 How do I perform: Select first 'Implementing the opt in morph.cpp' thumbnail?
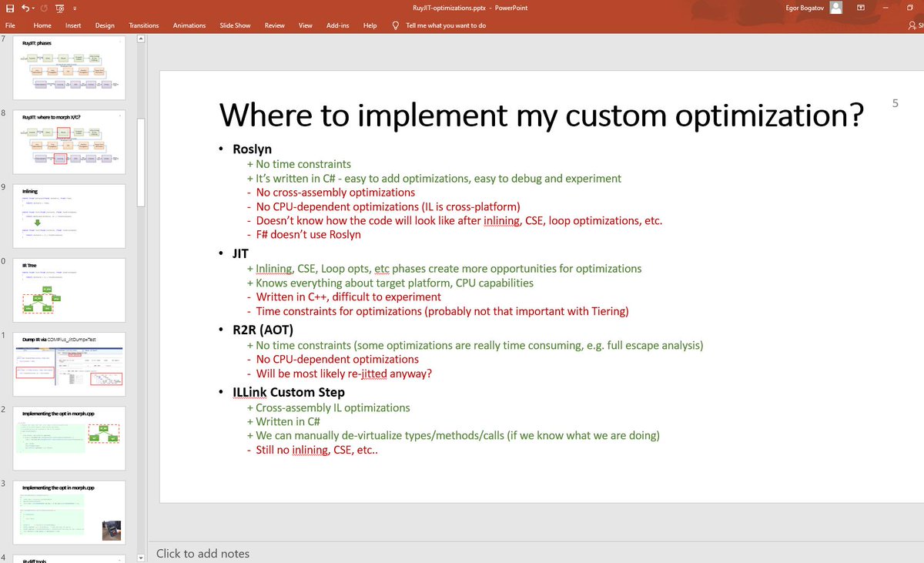point(69,437)
